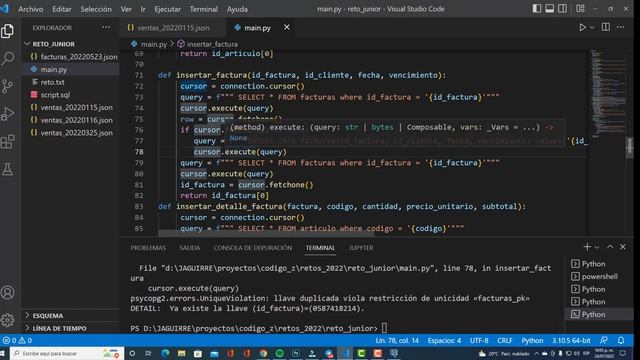Open the Archivo menu
640x360 pixels.
coord(31,9)
